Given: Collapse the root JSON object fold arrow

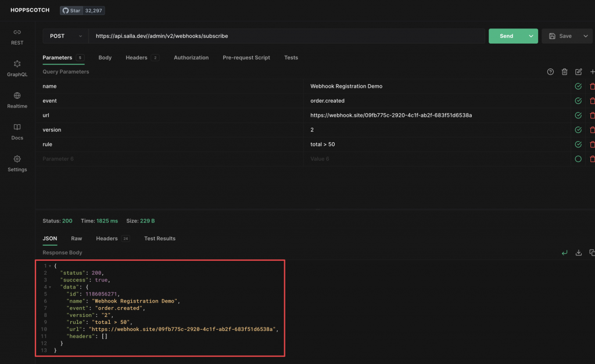Looking at the screenshot, I should click(x=50, y=266).
